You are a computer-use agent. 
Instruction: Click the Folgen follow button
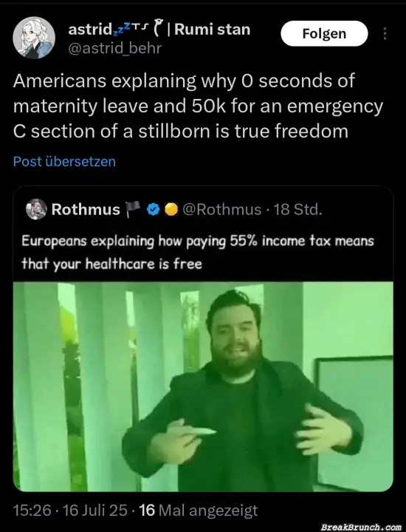pos(324,33)
